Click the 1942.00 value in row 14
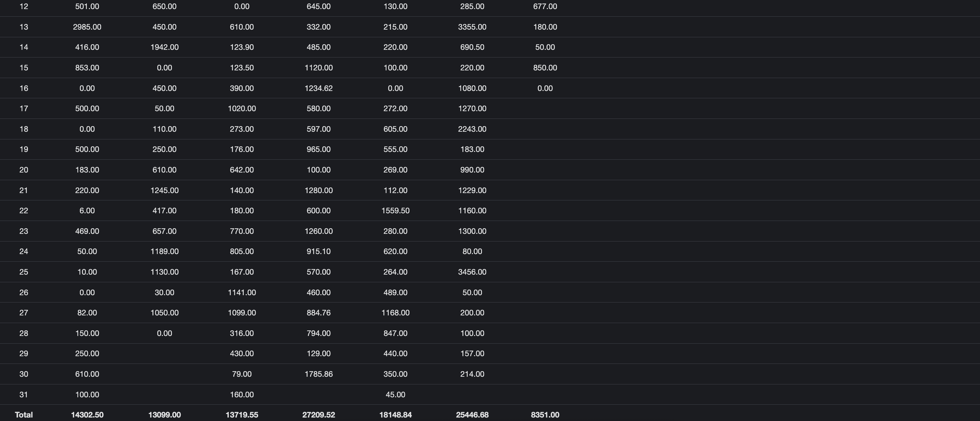Viewport: 980px width, 421px height. coord(164,47)
